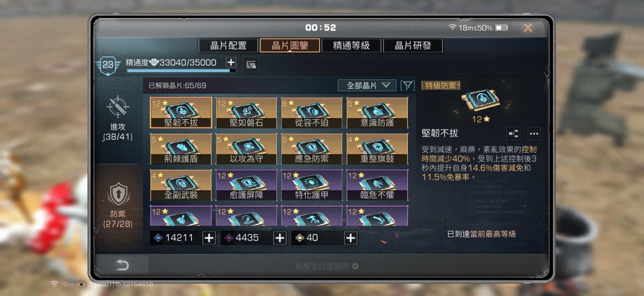644x296 pixels.
Task: Choose the 荊棘護盾 chip card
Action: (x=181, y=149)
